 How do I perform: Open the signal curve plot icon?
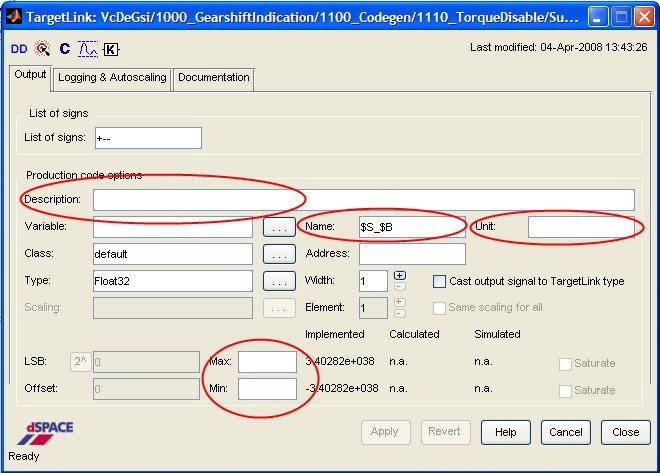coord(87,48)
